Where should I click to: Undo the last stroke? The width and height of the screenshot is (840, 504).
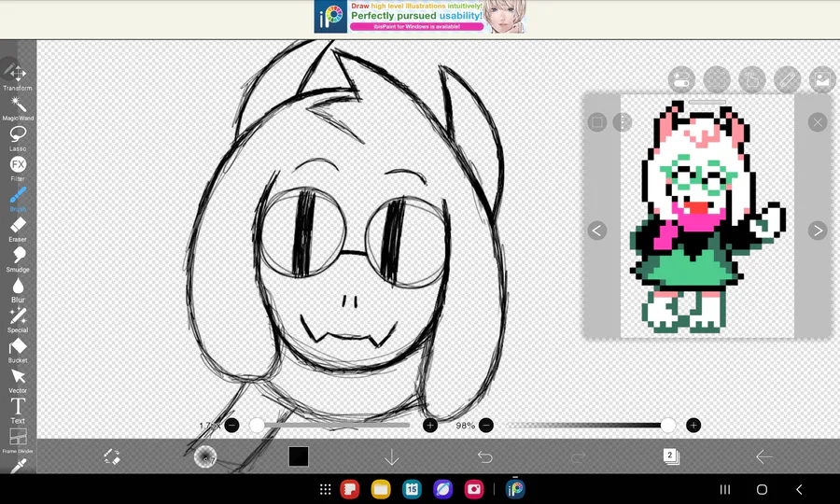point(484,457)
